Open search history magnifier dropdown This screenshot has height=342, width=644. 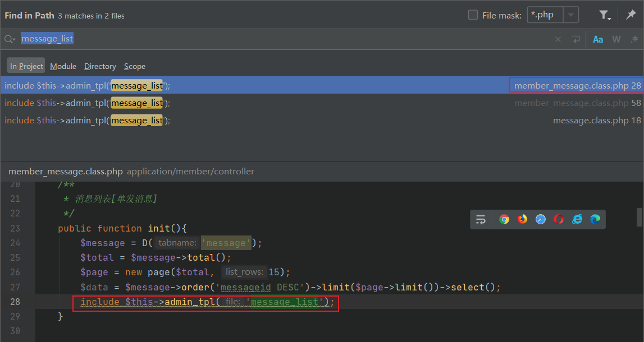pos(10,39)
